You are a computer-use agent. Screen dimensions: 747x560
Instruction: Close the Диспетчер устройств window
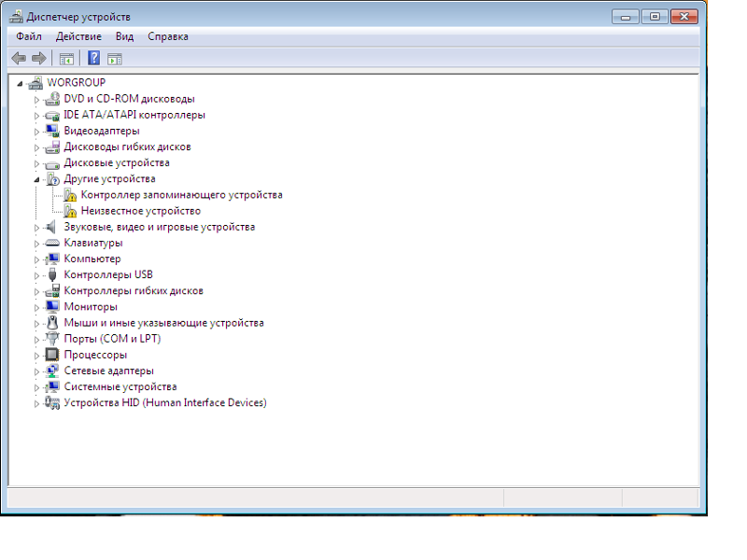point(684,17)
